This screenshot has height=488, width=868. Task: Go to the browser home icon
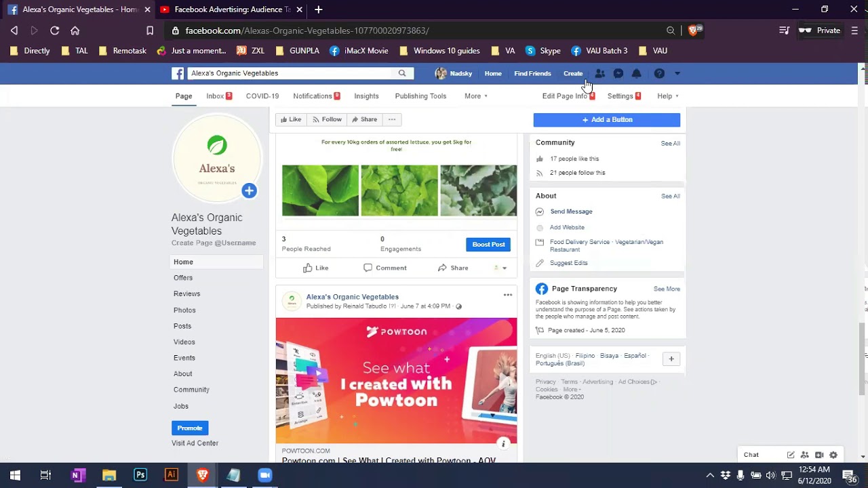pos(75,30)
